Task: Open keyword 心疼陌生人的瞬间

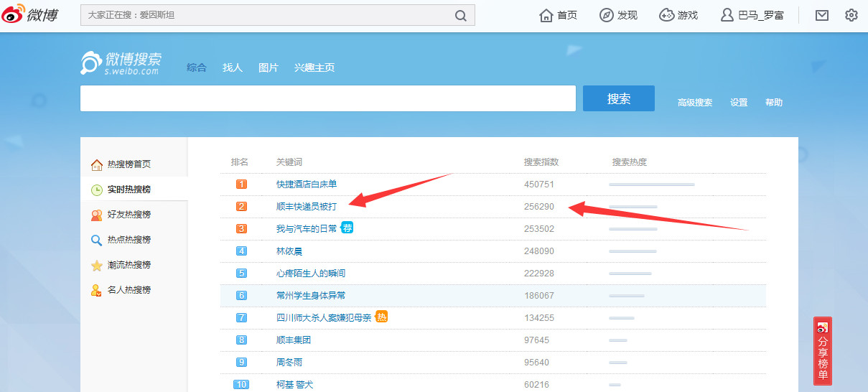Action: pyautogui.click(x=311, y=274)
